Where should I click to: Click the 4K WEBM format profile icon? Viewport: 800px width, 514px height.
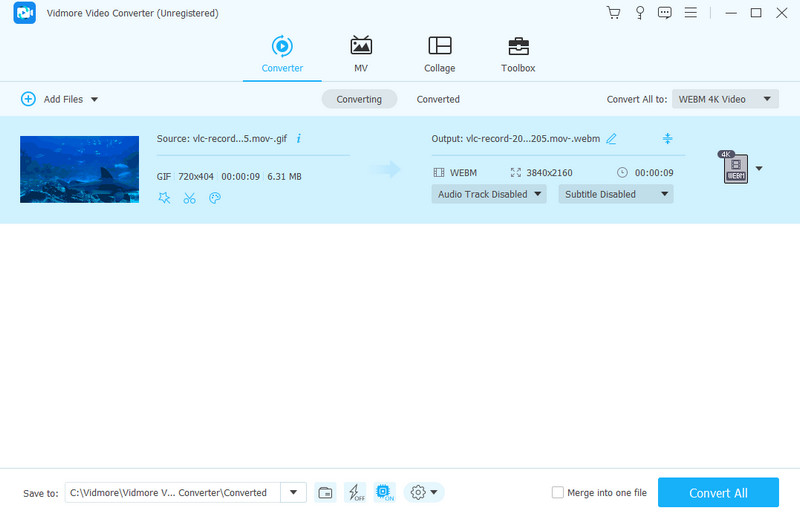pos(735,167)
